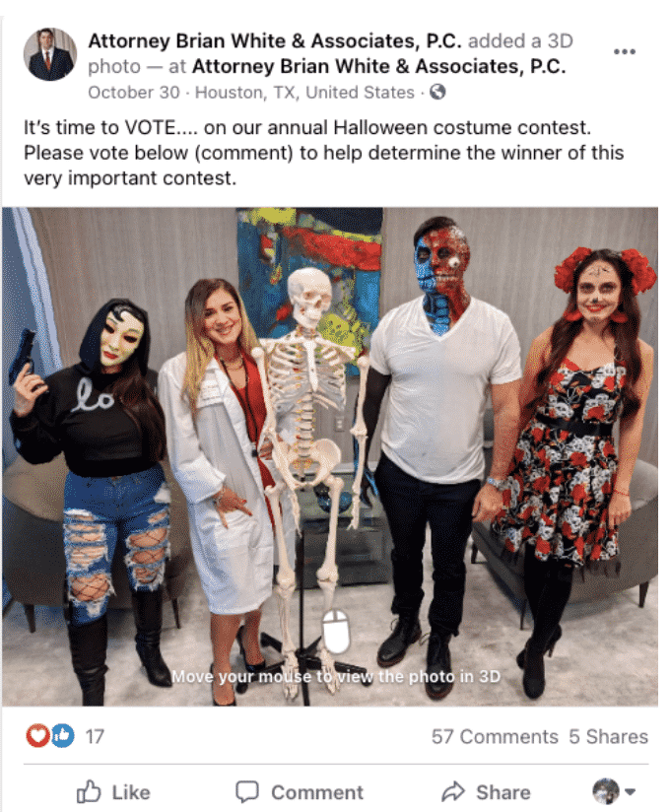Screen dimensions: 670x812
Task: Click Houston, TX, United States location
Action: (x=305, y=93)
